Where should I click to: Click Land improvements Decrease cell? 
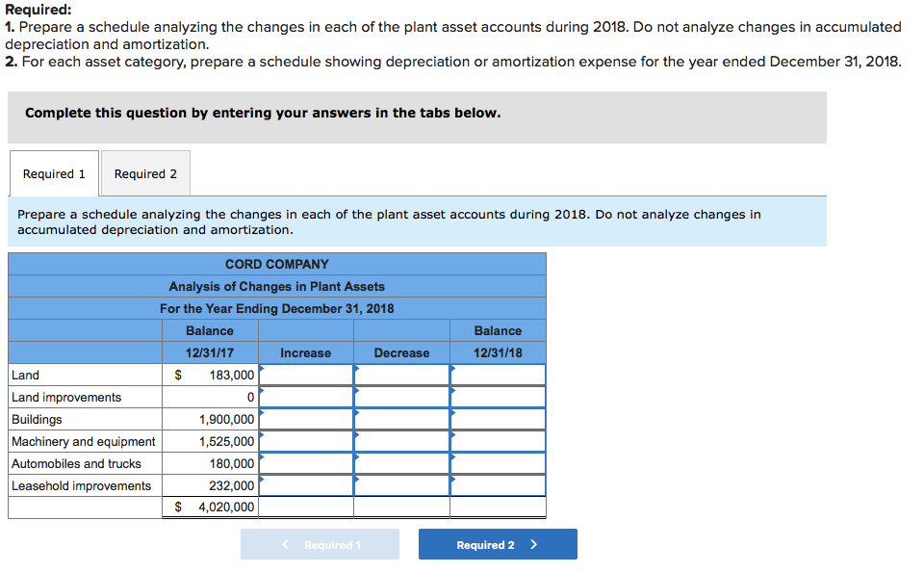tap(402, 398)
